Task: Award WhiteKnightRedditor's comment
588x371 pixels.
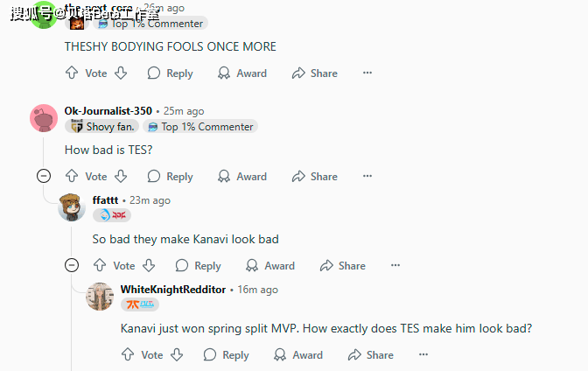Action: point(298,355)
